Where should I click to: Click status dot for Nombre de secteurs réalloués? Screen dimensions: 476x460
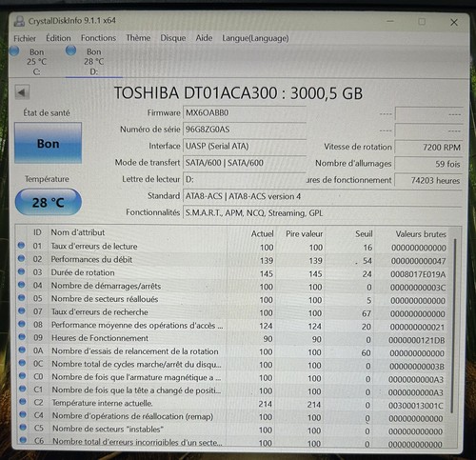pyautogui.click(x=22, y=298)
